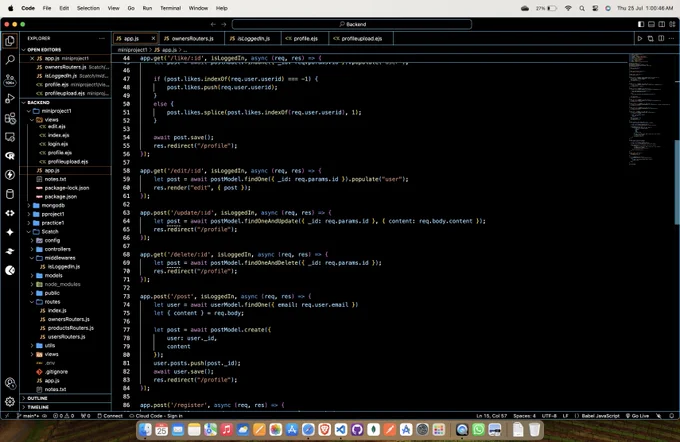Open the Accounts menu in activity bar
The height and width of the screenshot is (442, 680).
pos(10,383)
